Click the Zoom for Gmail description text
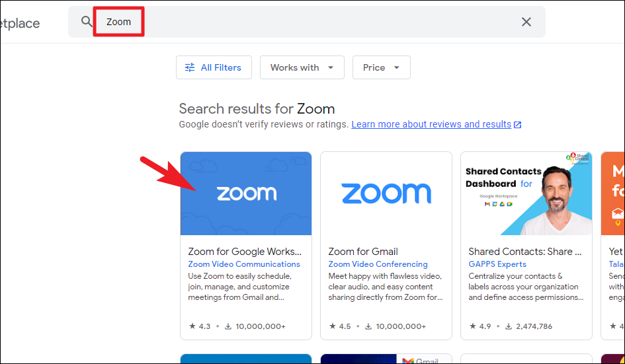 click(x=386, y=287)
